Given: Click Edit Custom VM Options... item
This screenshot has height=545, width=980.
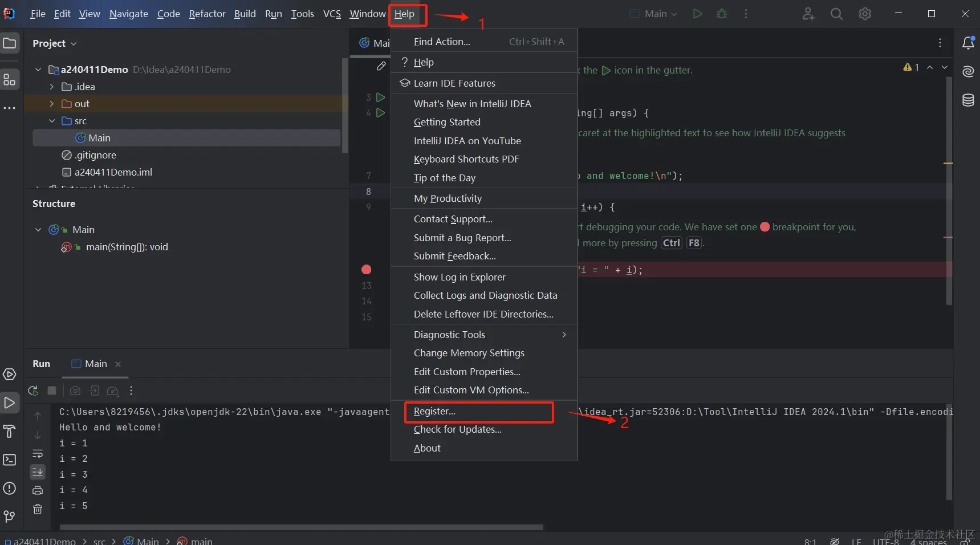Looking at the screenshot, I should click(x=484, y=390).
